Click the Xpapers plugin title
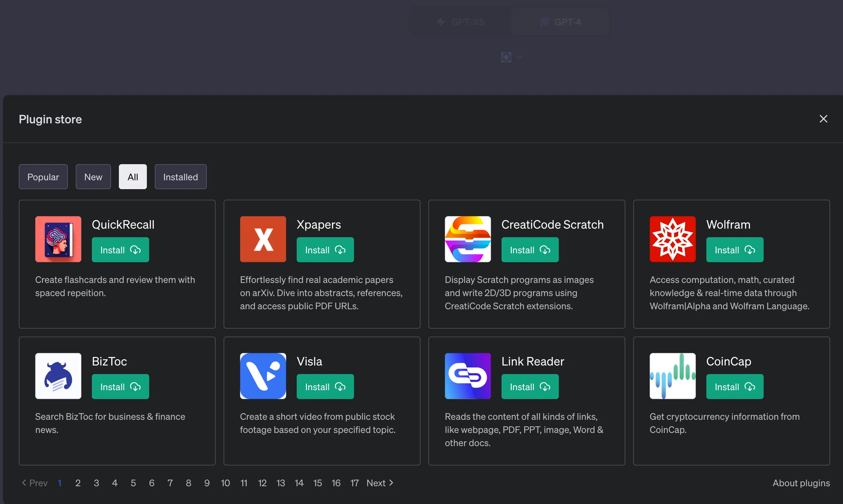This screenshot has height=504, width=843. click(318, 225)
